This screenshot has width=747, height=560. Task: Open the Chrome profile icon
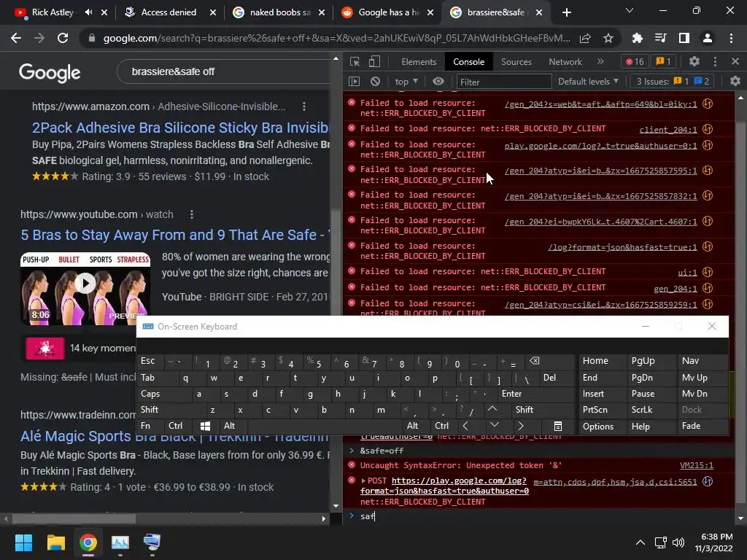coord(708,38)
